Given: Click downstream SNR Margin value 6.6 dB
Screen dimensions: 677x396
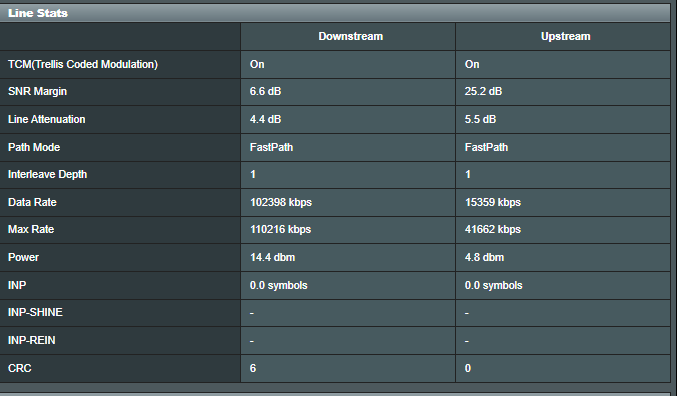Looking at the screenshot, I should click(x=266, y=92).
